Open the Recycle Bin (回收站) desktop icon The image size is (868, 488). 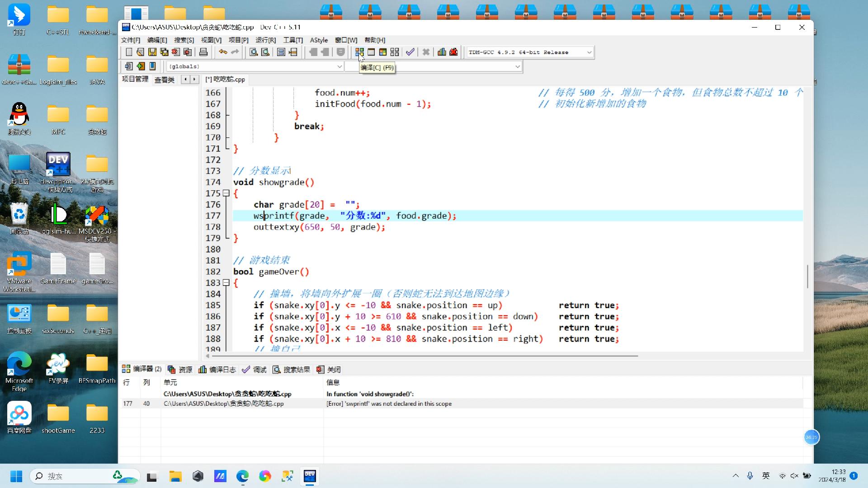19,219
